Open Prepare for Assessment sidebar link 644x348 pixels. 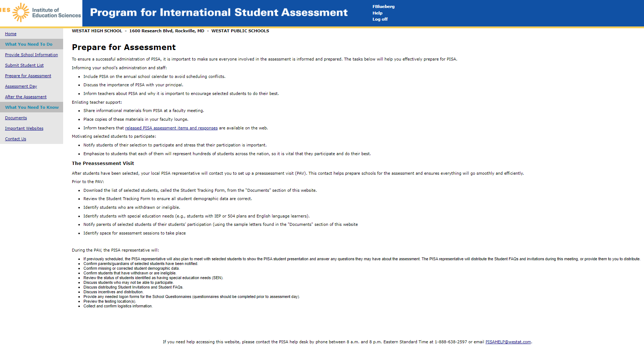[28, 76]
